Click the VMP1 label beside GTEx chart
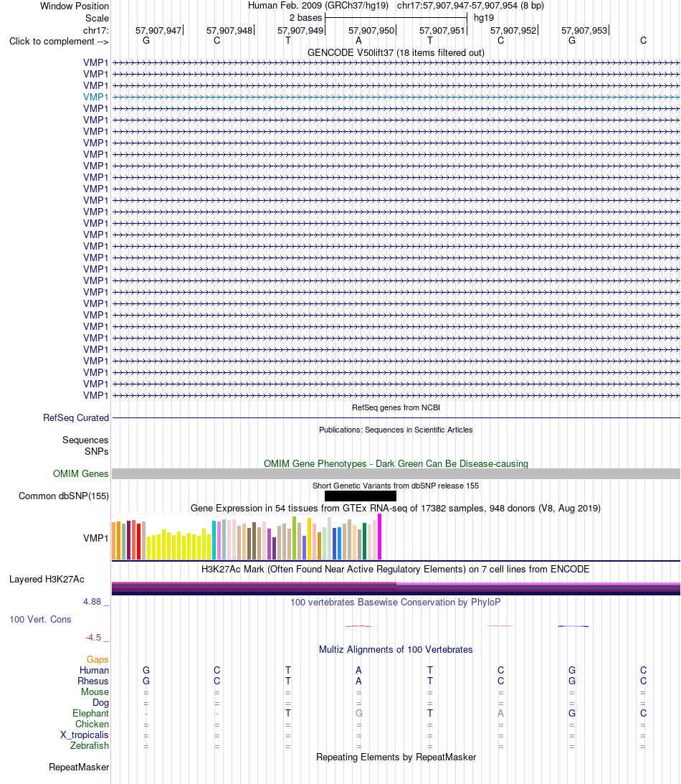 (95, 538)
